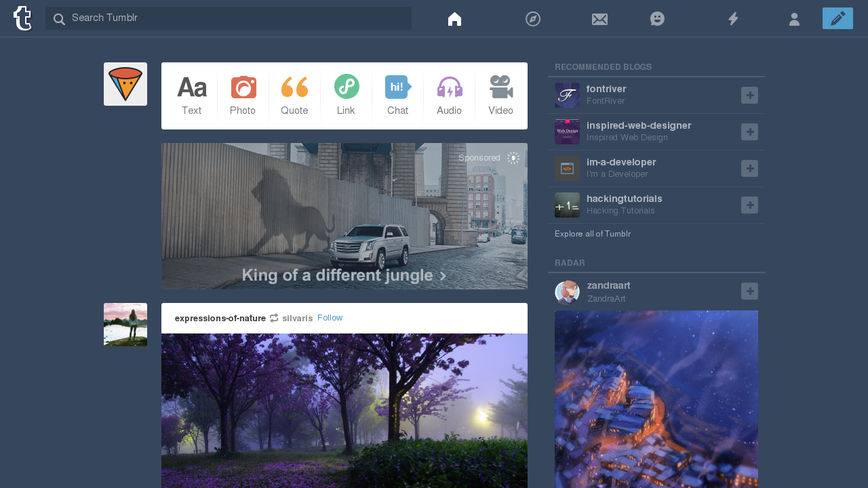Click the 'Hacking Tutorials' subtitle
868x488 pixels.
[x=620, y=211]
